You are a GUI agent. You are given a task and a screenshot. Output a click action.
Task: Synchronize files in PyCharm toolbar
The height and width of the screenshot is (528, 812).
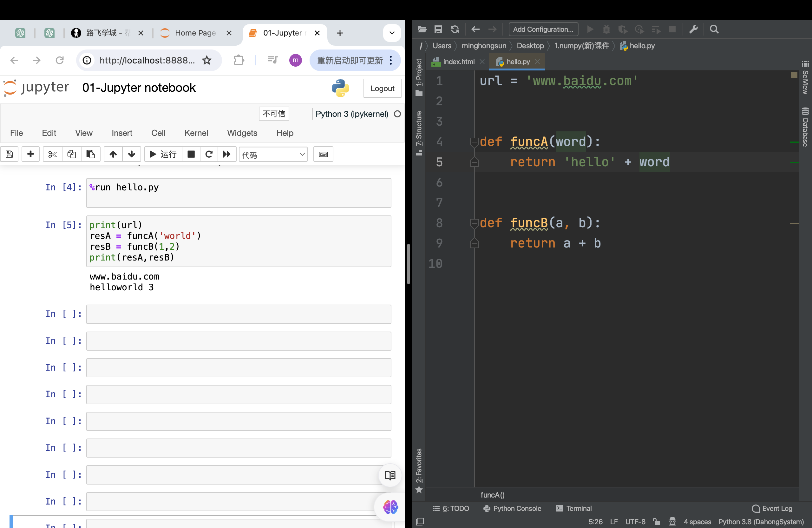coord(455,30)
